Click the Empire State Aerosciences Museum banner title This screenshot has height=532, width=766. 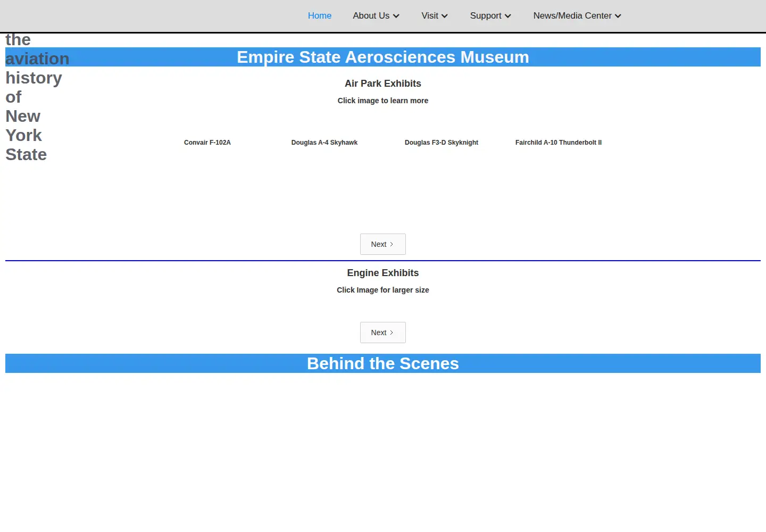click(x=383, y=57)
